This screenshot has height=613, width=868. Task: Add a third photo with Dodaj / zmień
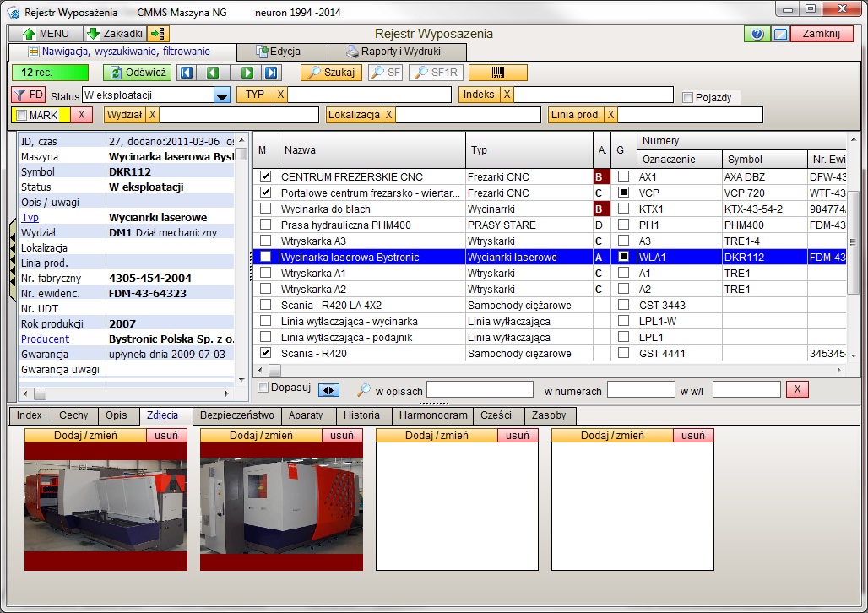[437, 435]
